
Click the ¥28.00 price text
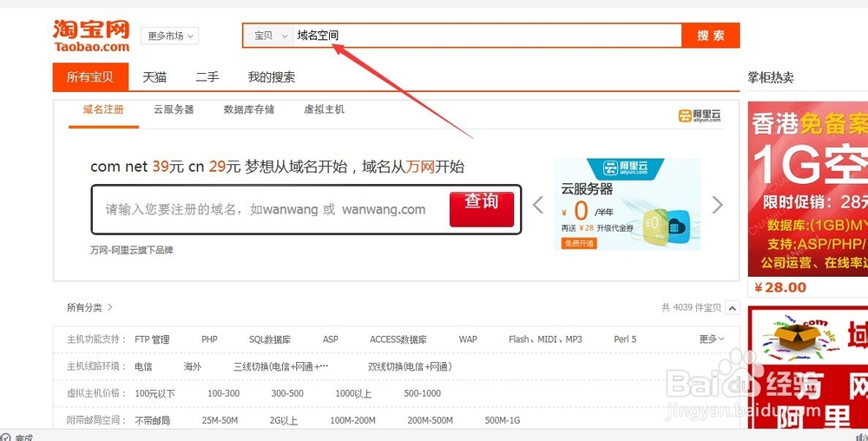780,287
